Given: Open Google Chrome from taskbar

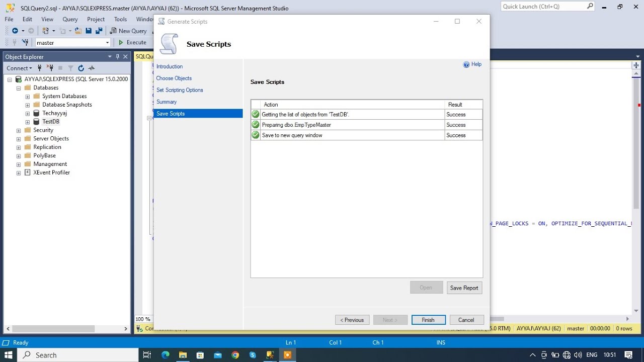Looking at the screenshot, I should tap(235, 355).
